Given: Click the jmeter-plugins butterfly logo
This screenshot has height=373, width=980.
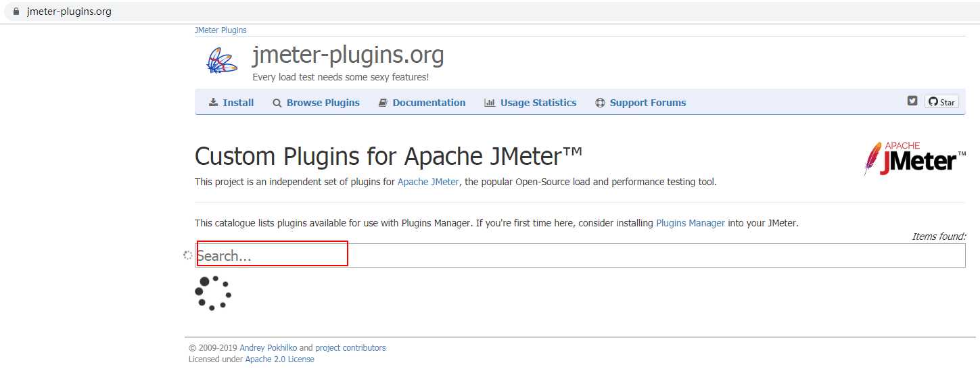Looking at the screenshot, I should click(x=222, y=61).
